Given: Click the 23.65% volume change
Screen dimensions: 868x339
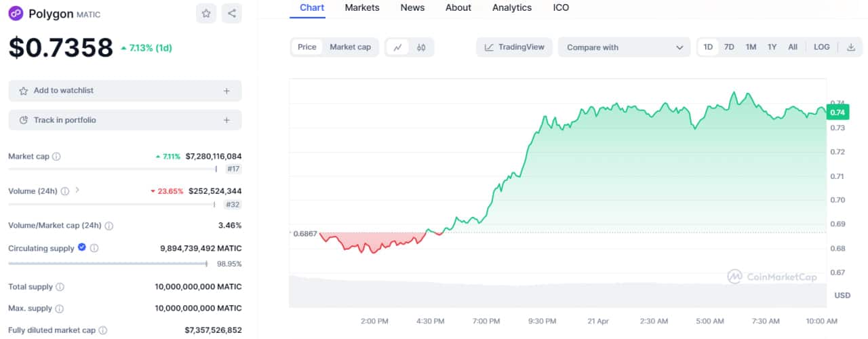Looking at the screenshot, I should point(167,191).
